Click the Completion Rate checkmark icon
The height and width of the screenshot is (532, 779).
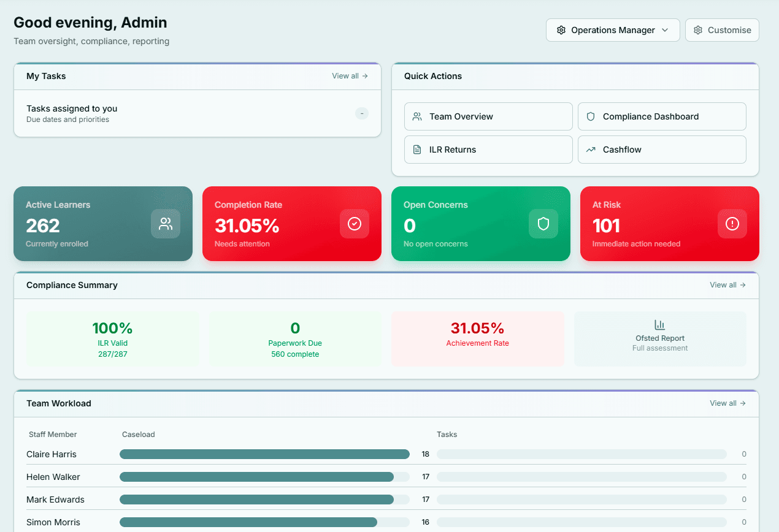pyautogui.click(x=355, y=224)
